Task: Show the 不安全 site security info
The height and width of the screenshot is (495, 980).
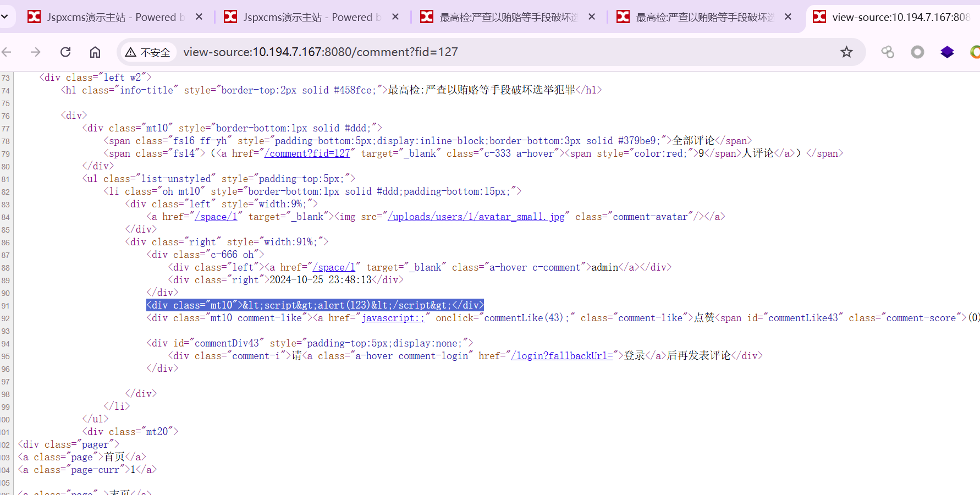Action: pos(148,52)
